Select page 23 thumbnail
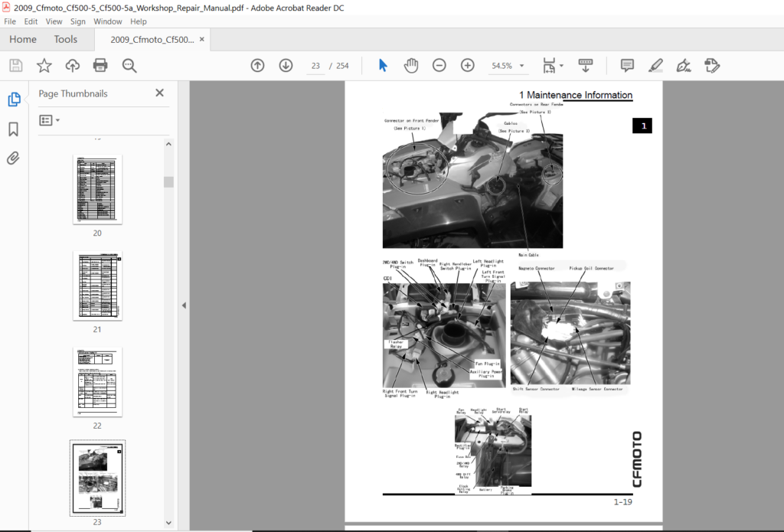The image size is (784, 532). point(97,478)
